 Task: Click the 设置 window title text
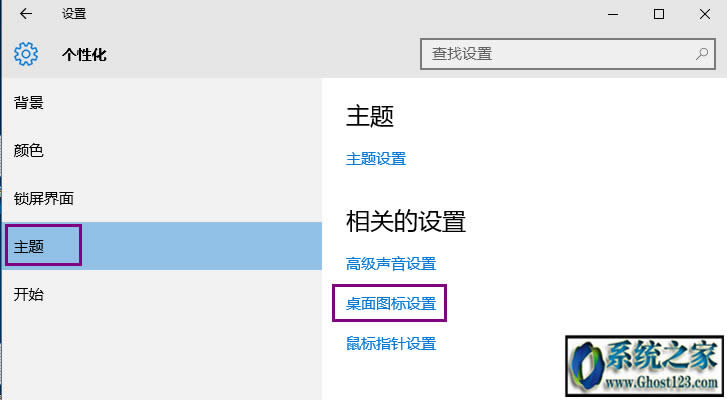coord(74,14)
